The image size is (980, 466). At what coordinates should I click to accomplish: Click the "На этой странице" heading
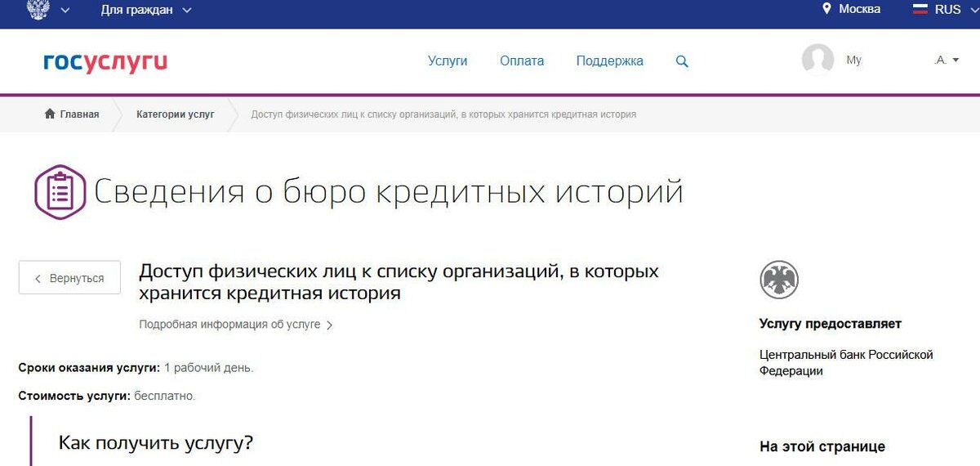coord(822,447)
